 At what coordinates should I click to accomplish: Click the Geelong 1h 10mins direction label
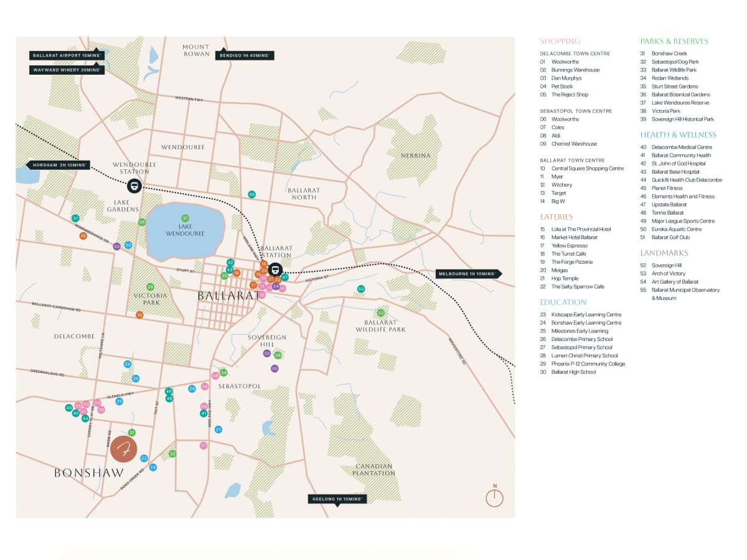(x=337, y=499)
